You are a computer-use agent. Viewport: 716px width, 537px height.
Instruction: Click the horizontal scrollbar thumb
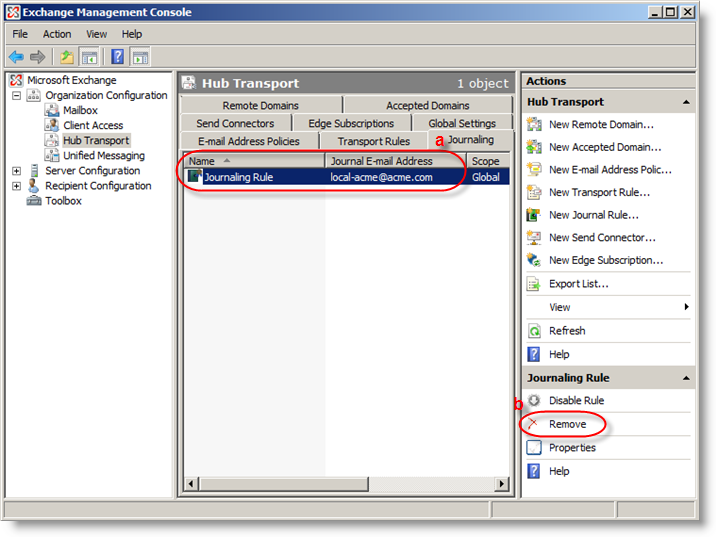pos(284,484)
